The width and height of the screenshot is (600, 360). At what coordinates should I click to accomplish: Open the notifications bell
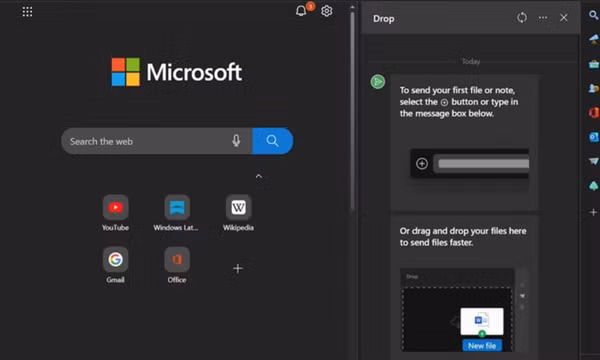tap(301, 11)
